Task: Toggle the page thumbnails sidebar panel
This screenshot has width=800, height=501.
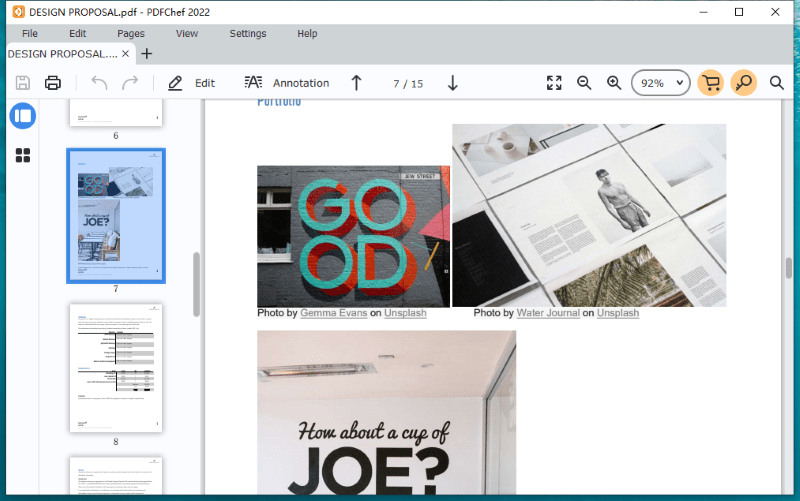Action: 23,115
